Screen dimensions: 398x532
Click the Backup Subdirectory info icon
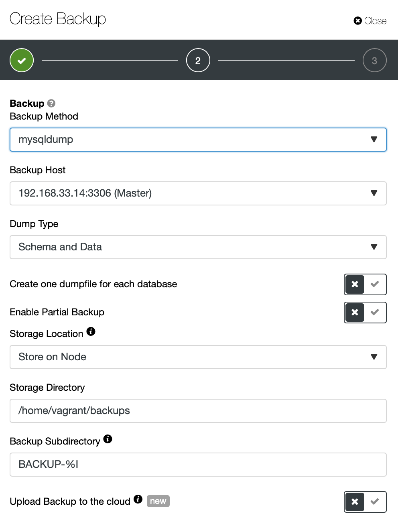(108, 439)
